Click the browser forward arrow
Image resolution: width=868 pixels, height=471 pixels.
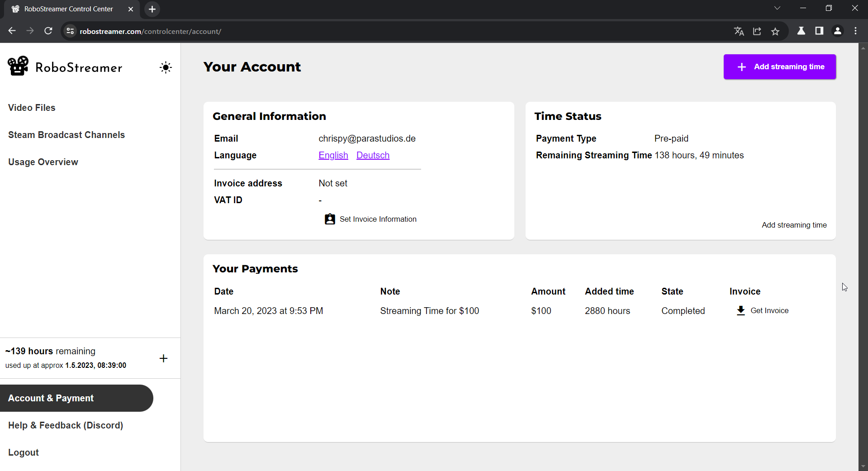tap(30, 31)
